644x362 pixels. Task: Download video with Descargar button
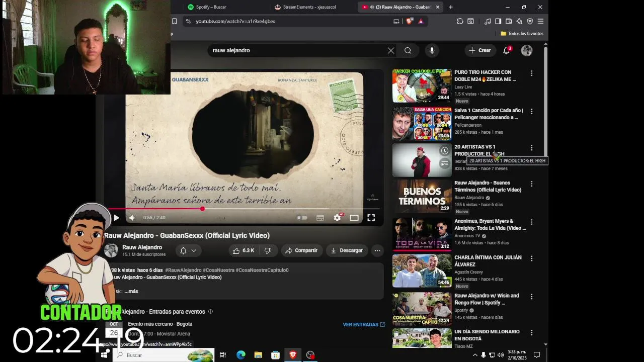click(347, 250)
